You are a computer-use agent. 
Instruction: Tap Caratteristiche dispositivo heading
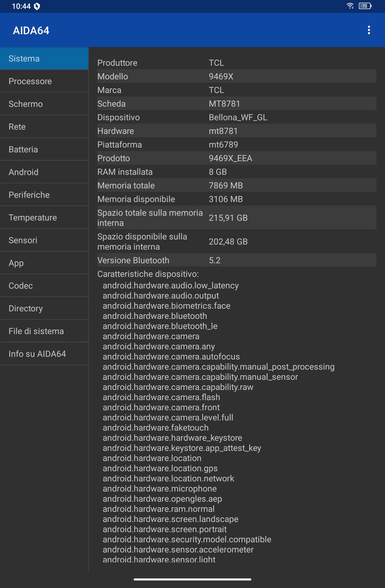click(148, 274)
